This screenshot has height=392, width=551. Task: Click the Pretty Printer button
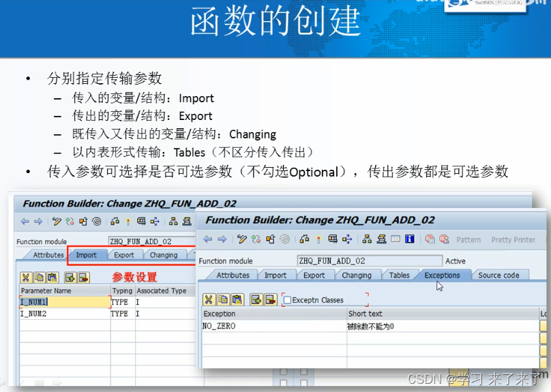pos(513,240)
